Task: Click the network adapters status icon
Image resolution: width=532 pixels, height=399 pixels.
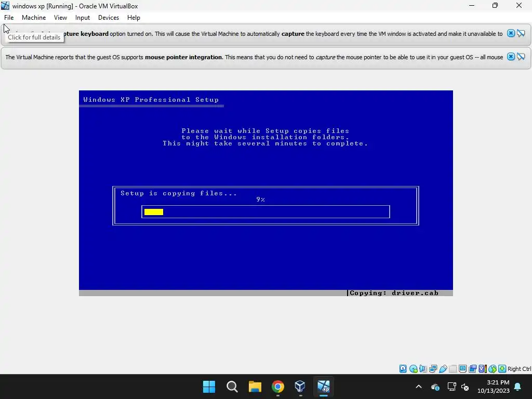Action: (x=433, y=369)
